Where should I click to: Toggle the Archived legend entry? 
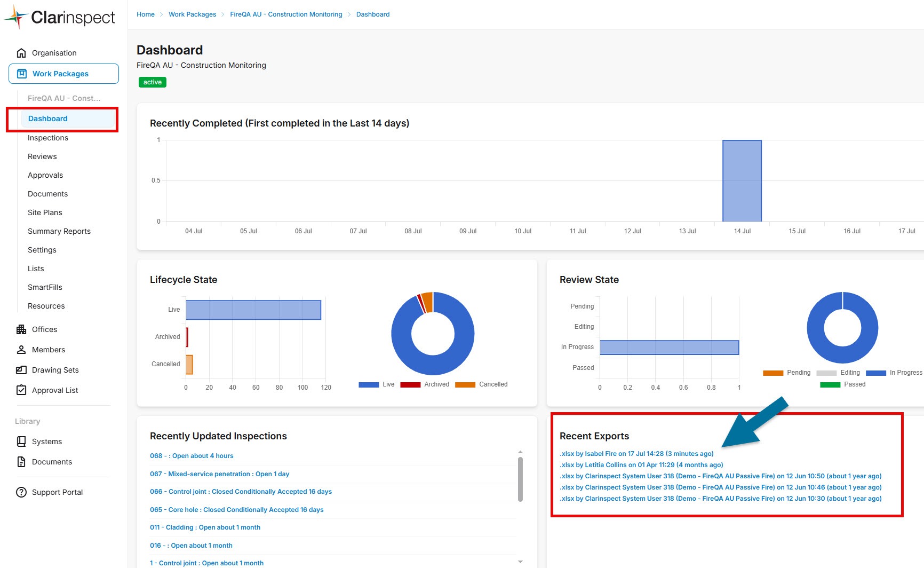click(425, 384)
